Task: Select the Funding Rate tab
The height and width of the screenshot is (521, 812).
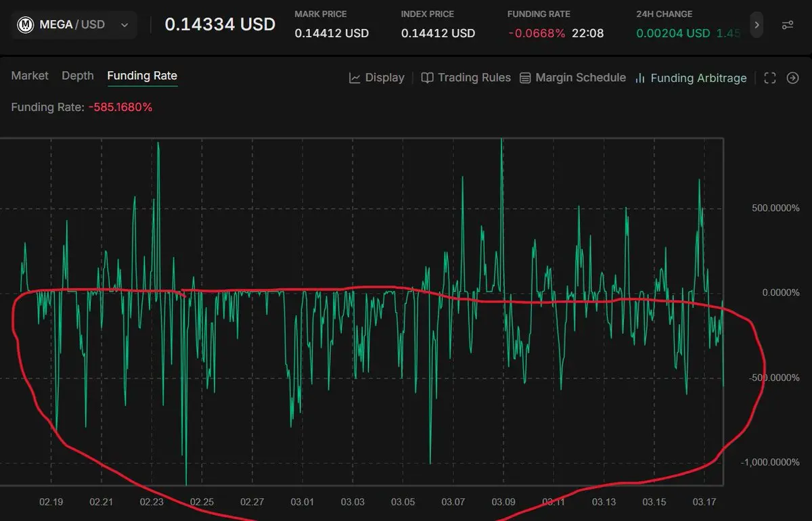Action: click(142, 76)
